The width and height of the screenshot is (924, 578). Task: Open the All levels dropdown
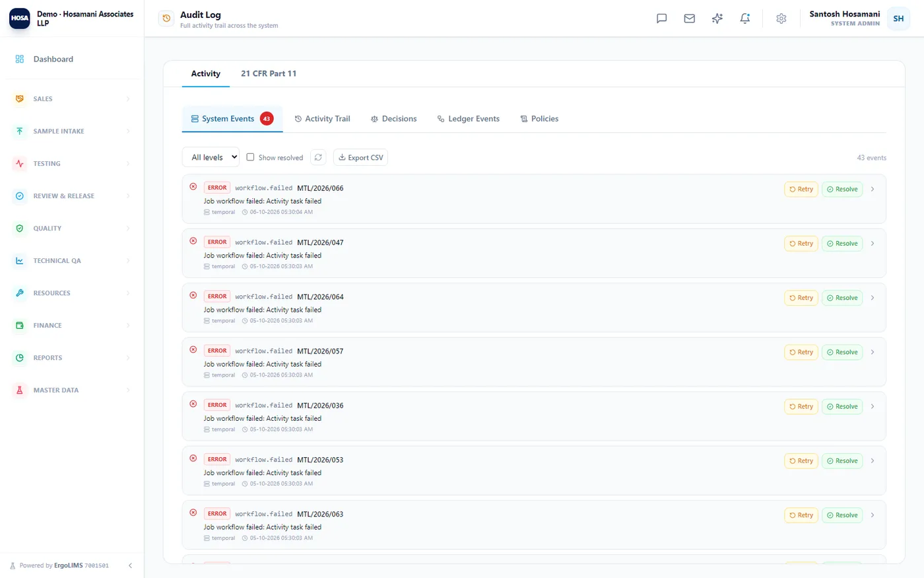tap(211, 157)
